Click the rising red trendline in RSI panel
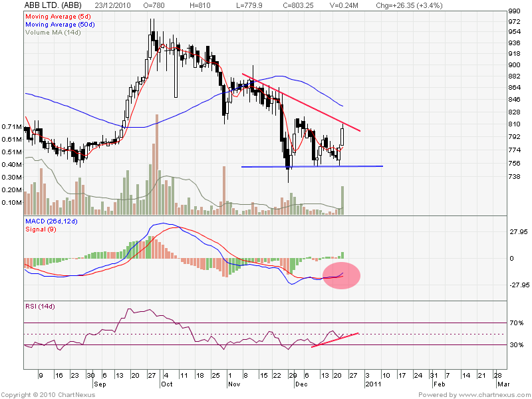 [x=335, y=339]
